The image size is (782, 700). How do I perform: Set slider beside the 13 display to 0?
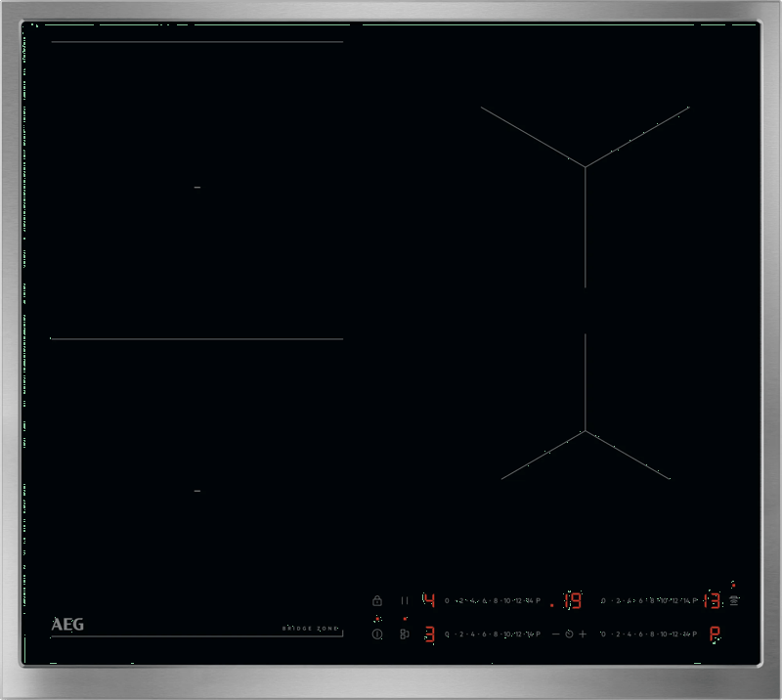[603, 600]
